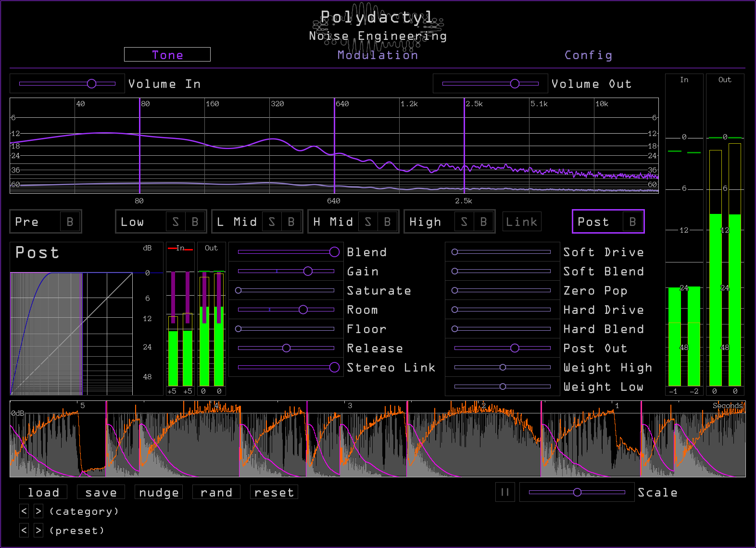
Task: Select the L Mid band panel
Action: pos(237,222)
